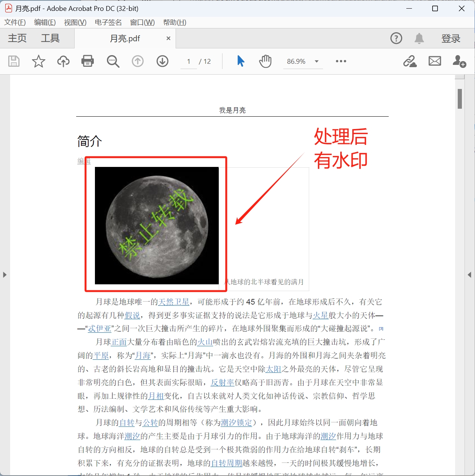The height and width of the screenshot is (476, 475).
Task: Open the more tools ellipsis menu
Action: pos(340,61)
